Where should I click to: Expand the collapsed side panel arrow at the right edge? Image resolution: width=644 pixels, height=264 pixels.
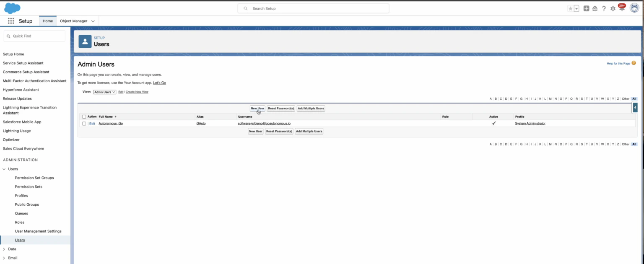[x=635, y=108]
